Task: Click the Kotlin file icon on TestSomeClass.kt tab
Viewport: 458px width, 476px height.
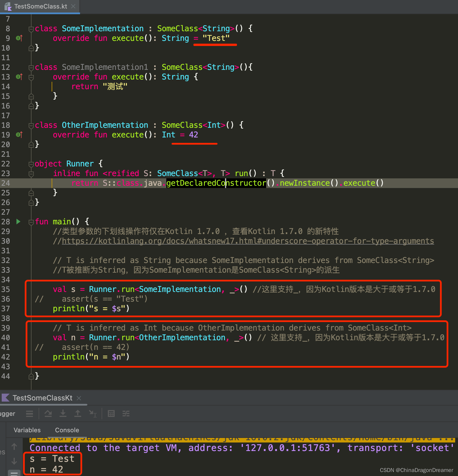Action: point(8,6)
